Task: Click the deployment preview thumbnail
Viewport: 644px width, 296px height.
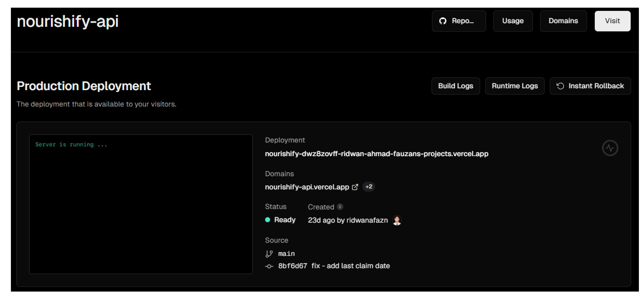Action: coord(141,204)
